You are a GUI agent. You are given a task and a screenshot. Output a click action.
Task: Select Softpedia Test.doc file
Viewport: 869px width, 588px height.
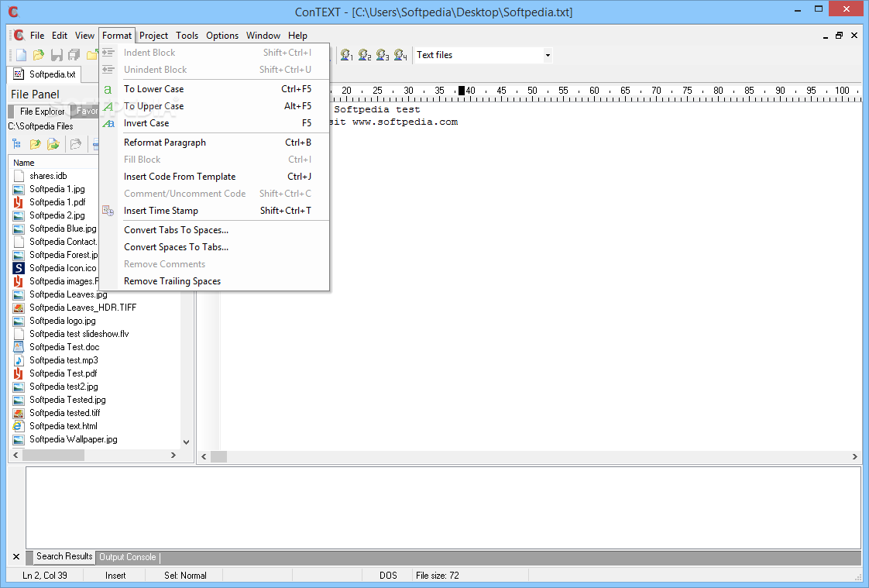click(64, 348)
